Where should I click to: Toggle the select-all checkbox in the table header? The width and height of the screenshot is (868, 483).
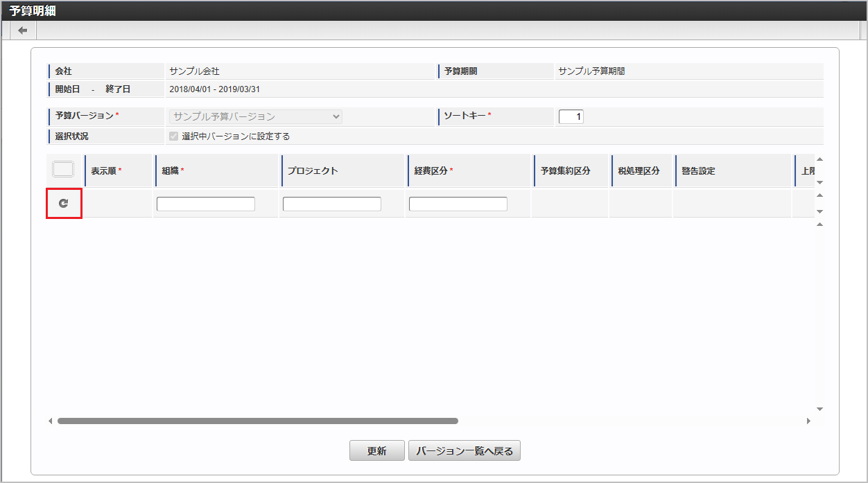[x=63, y=168]
